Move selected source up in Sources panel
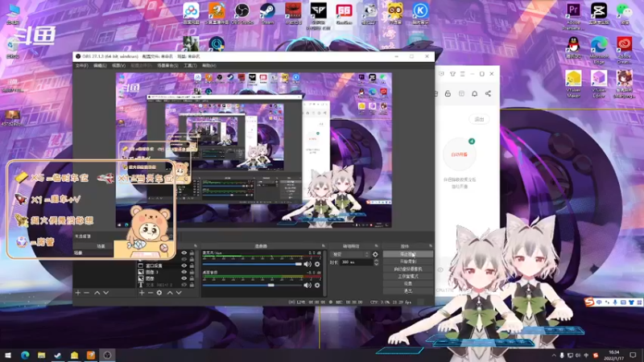 (170, 293)
